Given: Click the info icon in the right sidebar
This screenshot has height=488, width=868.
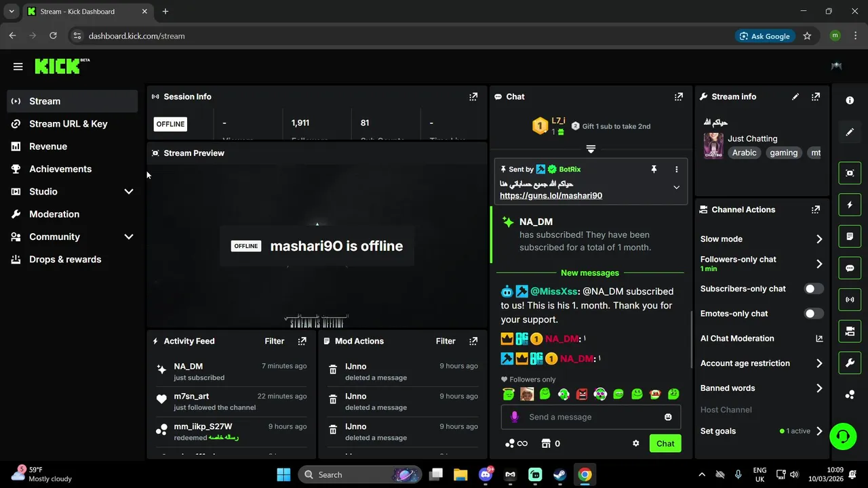Looking at the screenshot, I should click(x=850, y=100).
